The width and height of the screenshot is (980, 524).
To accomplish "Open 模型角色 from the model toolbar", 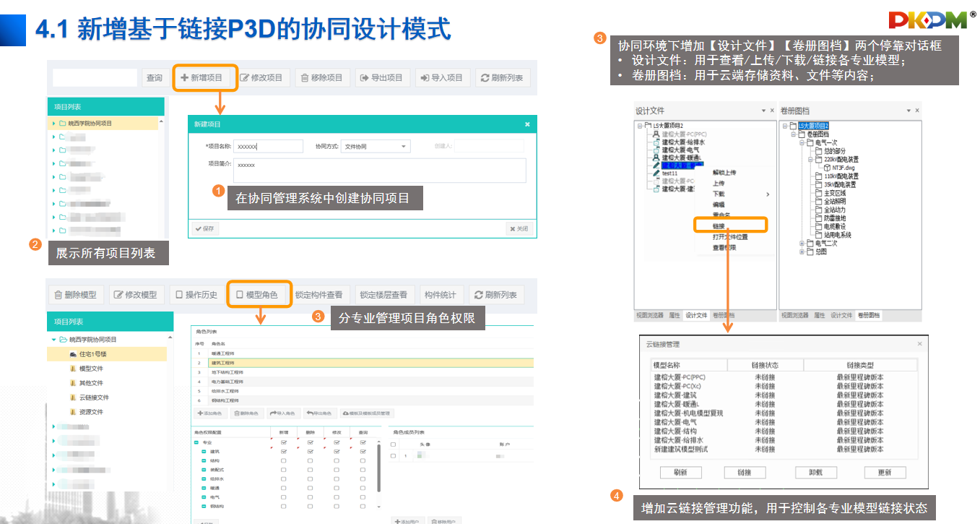I will (260, 295).
